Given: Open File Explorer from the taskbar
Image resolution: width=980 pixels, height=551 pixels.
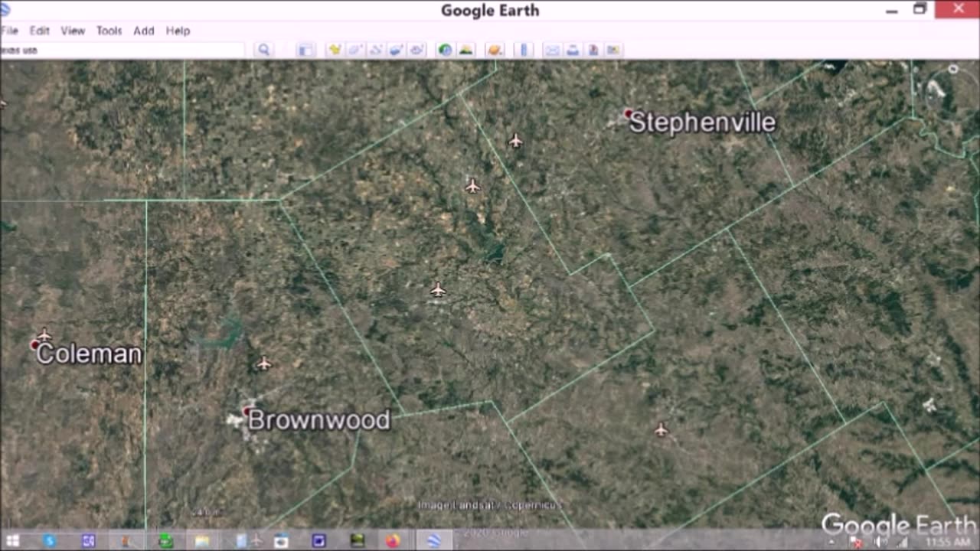Looking at the screenshot, I should pyautogui.click(x=202, y=541).
